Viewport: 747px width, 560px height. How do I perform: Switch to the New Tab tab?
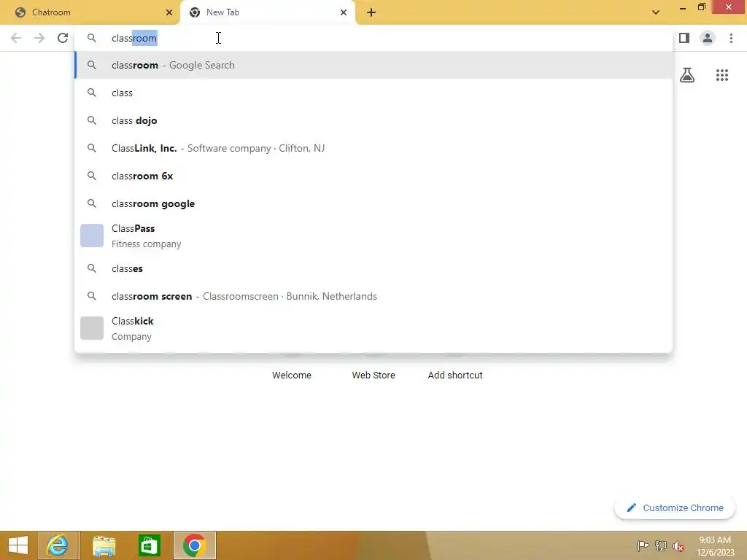[267, 13]
